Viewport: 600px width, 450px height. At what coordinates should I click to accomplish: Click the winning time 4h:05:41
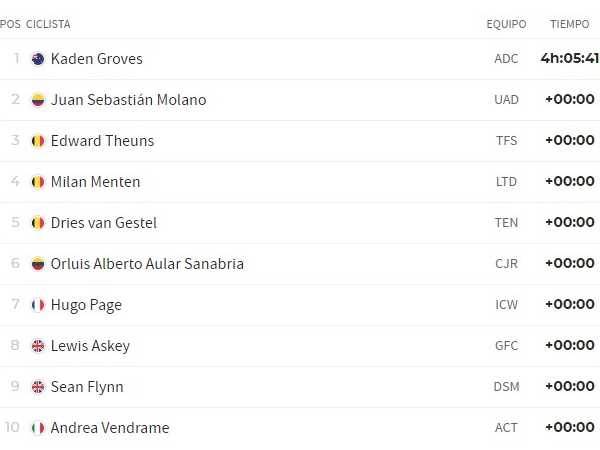tap(569, 58)
